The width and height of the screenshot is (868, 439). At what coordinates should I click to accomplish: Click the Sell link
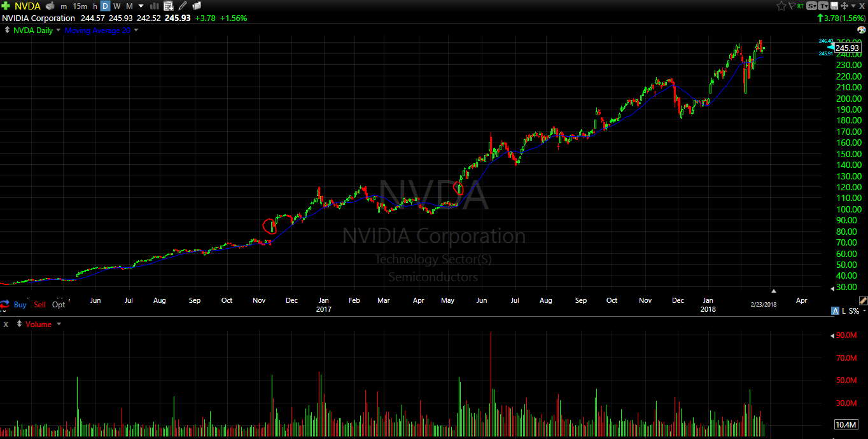click(40, 305)
